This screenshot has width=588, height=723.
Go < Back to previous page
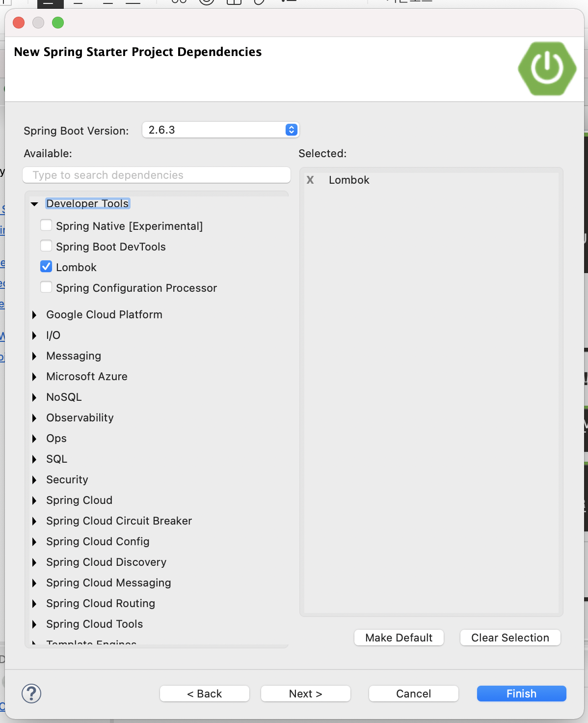coord(205,694)
